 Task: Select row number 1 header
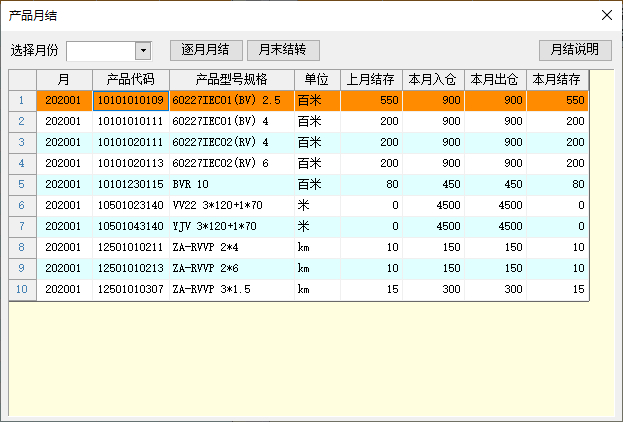(22, 101)
